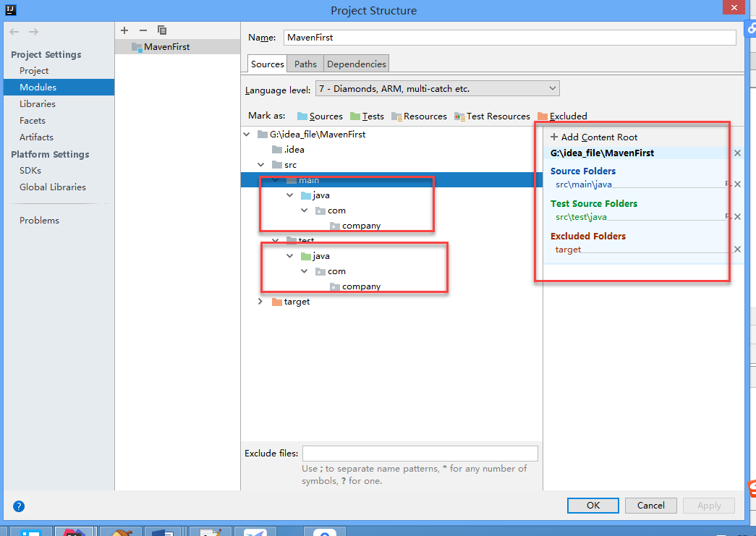The height and width of the screenshot is (536, 756).
Task: Navigate forward with right arrow
Action: (x=33, y=32)
